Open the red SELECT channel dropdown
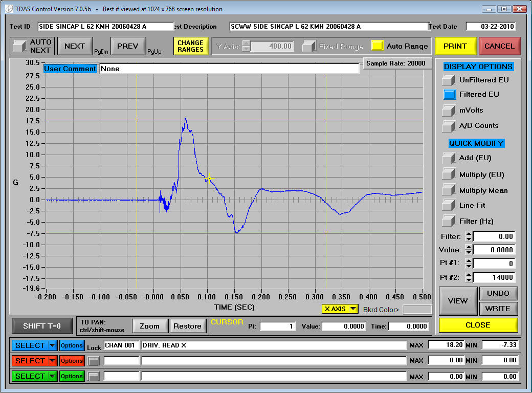This screenshot has width=532, height=393. coord(35,361)
